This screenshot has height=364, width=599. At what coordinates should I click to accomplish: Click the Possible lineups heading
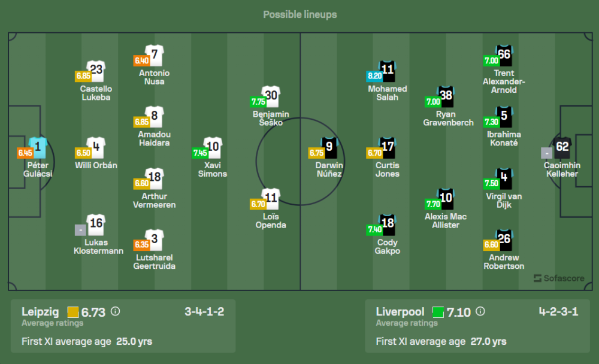pos(299,14)
